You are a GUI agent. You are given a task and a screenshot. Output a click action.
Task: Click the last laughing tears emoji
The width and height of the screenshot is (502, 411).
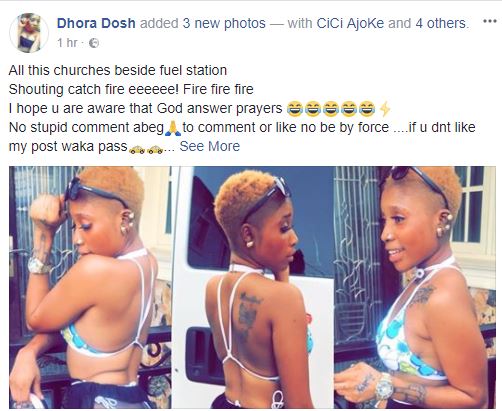[367, 109]
